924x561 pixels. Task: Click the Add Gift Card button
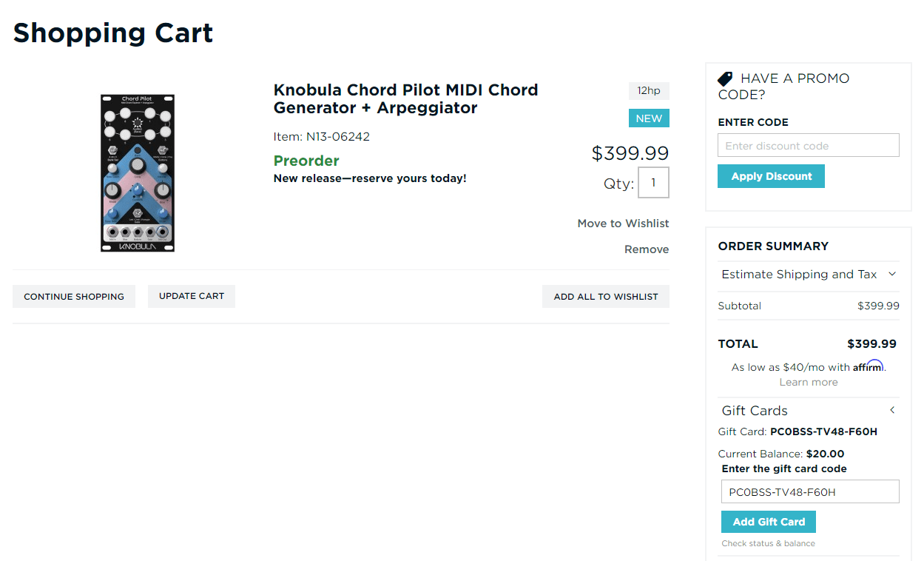(x=768, y=521)
